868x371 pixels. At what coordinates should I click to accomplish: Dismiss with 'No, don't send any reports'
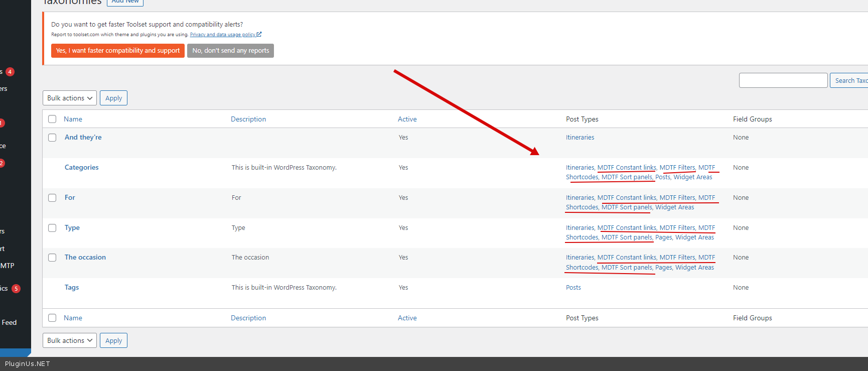pyautogui.click(x=230, y=51)
